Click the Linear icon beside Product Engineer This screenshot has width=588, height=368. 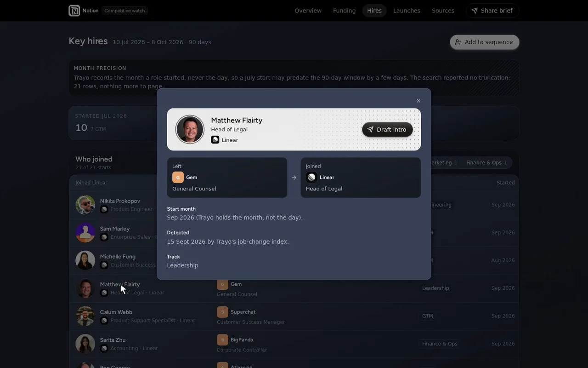pos(104,209)
